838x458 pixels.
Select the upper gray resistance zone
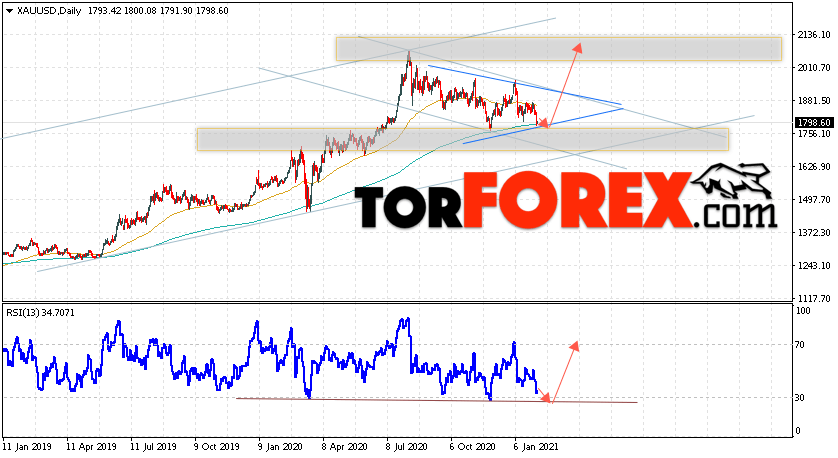(x=558, y=49)
